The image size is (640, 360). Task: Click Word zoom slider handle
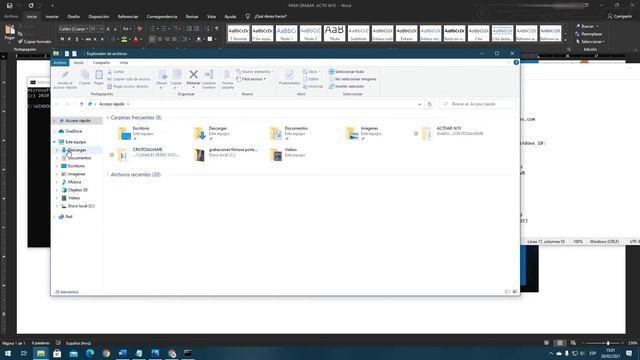pyautogui.click(x=608, y=343)
